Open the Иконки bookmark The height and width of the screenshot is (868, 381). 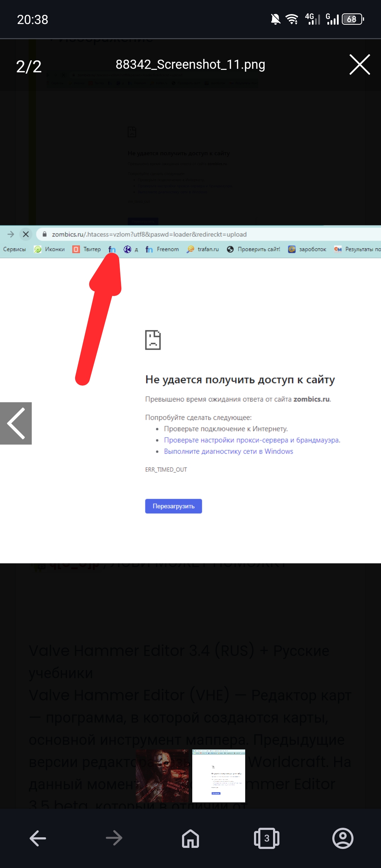50,249
